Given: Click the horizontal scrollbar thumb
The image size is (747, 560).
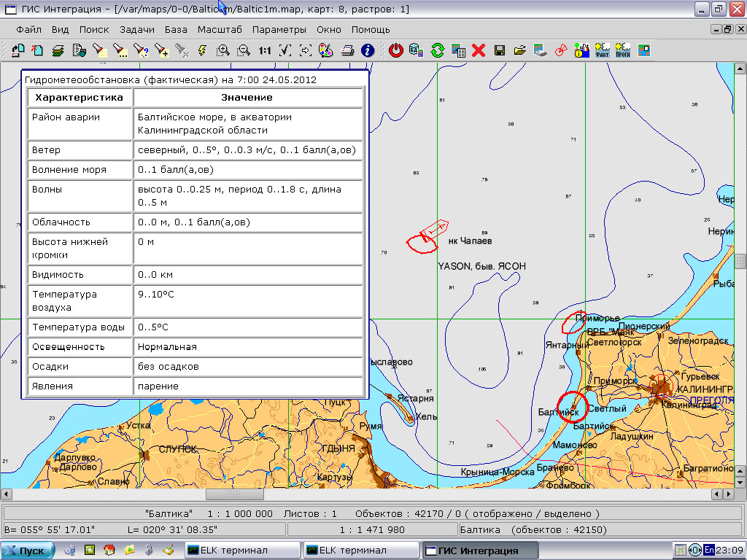Looking at the screenshot, I should click(x=234, y=494).
